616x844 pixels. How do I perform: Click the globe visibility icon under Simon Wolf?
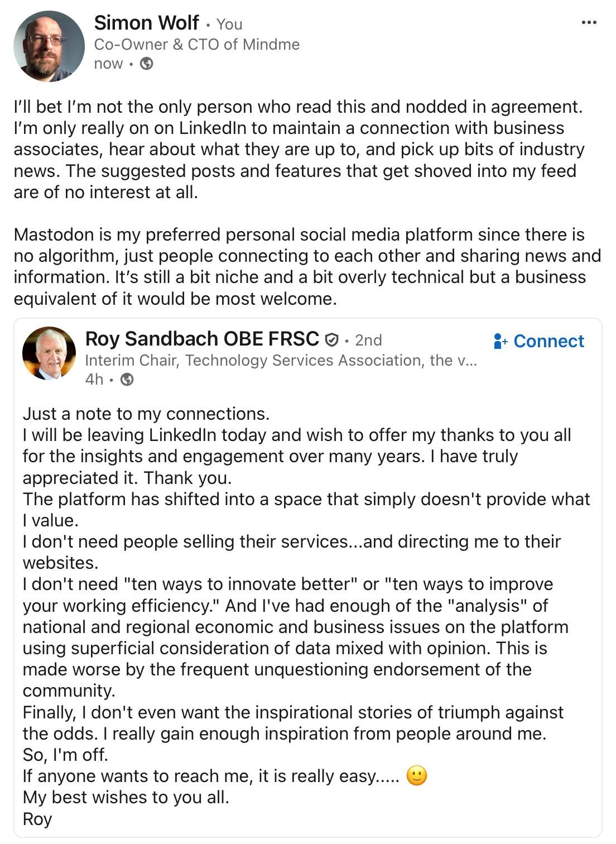coord(146,64)
